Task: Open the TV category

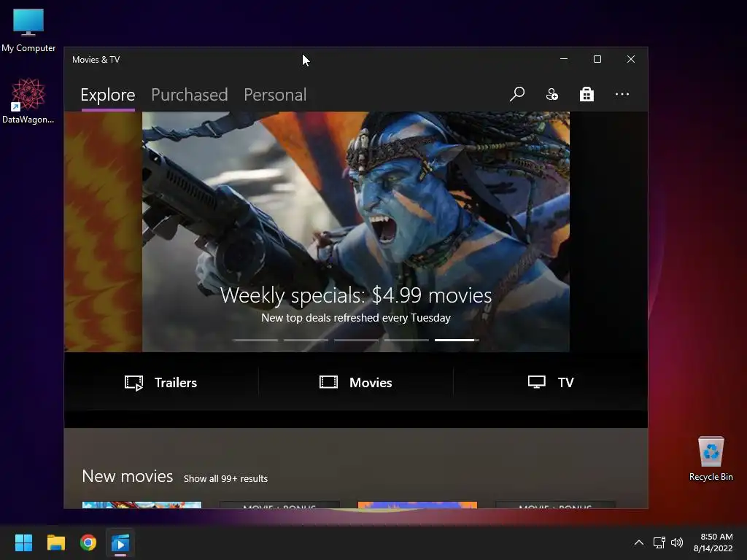Action: tap(551, 382)
